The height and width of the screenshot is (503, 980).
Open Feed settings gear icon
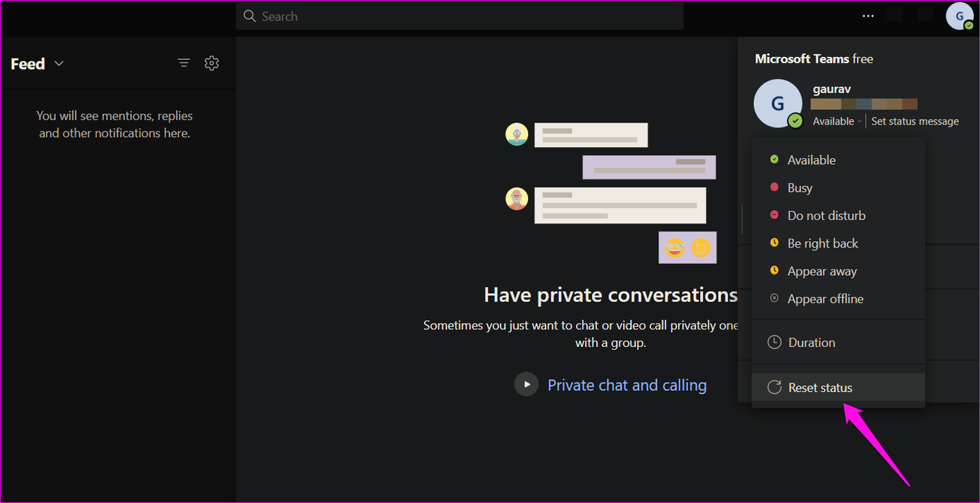(x=212, y=63)
